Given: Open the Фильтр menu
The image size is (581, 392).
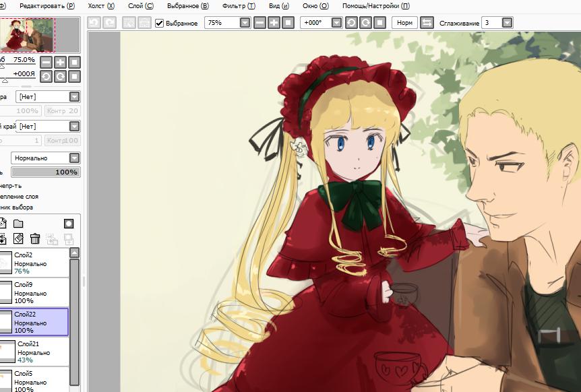Looking at the screenshot, I should click(x=239, y=6).
